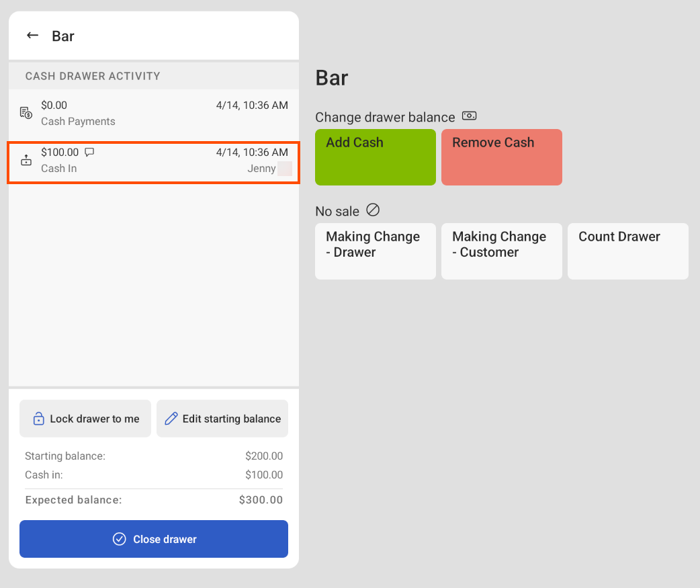Click the Cash Payments receipt icon
Viewport: 700px width, 588px height.
(x=26, y=112)
